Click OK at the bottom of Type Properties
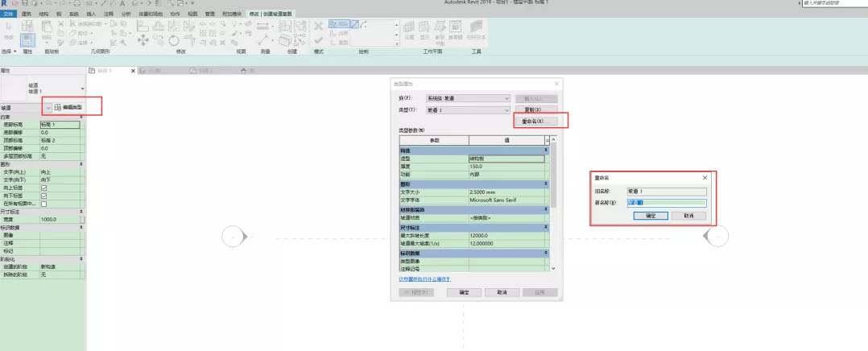 pos(464,292)
